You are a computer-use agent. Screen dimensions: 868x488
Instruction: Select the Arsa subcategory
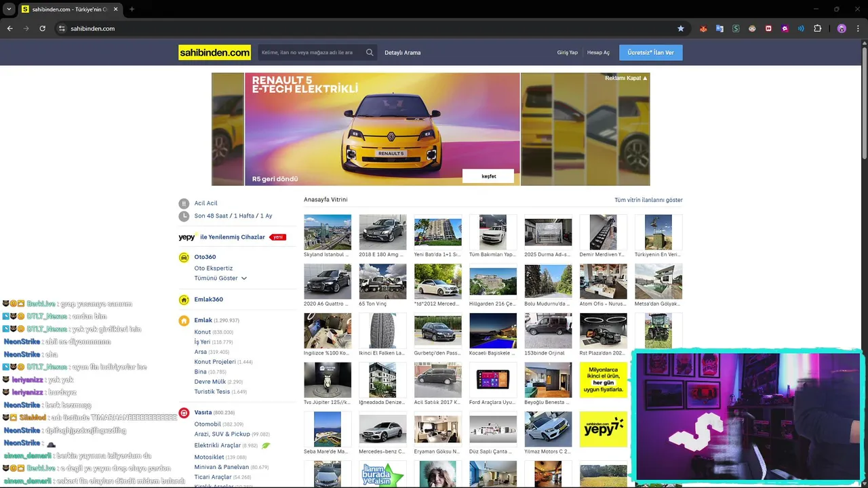point(201,352)
